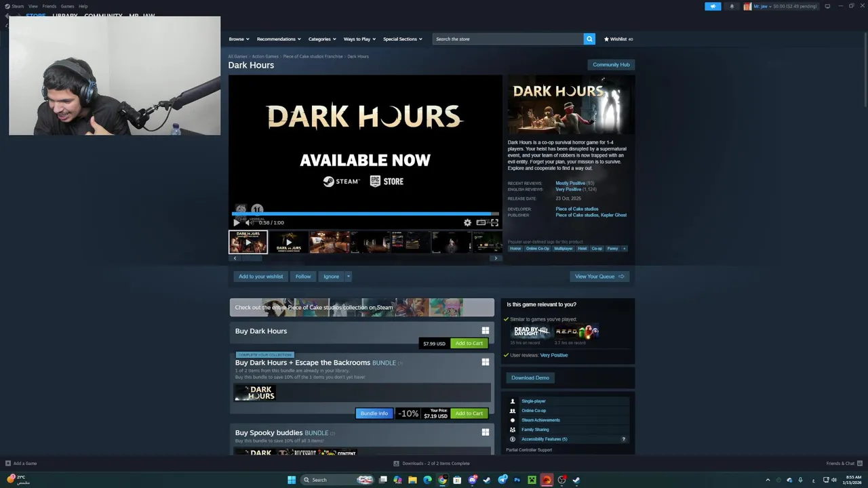Click the Multiplayer tag
The image size is (868, 488).
tap(564, 249)
